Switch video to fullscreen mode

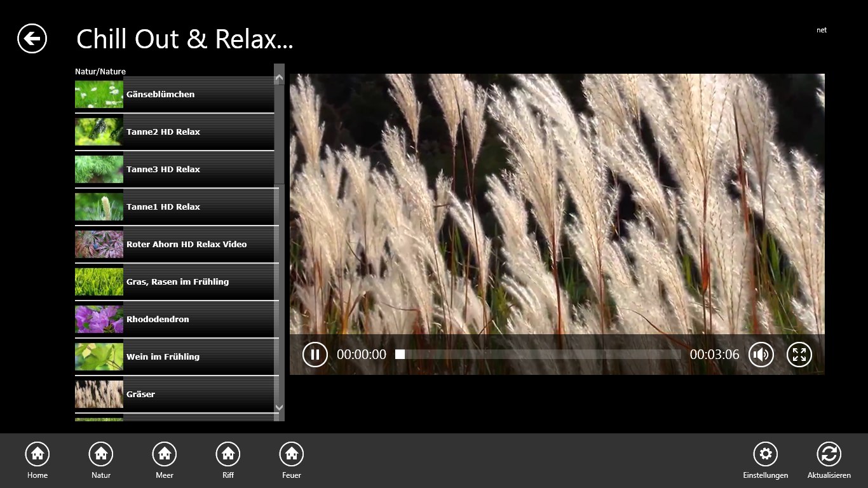coord(799,355)
